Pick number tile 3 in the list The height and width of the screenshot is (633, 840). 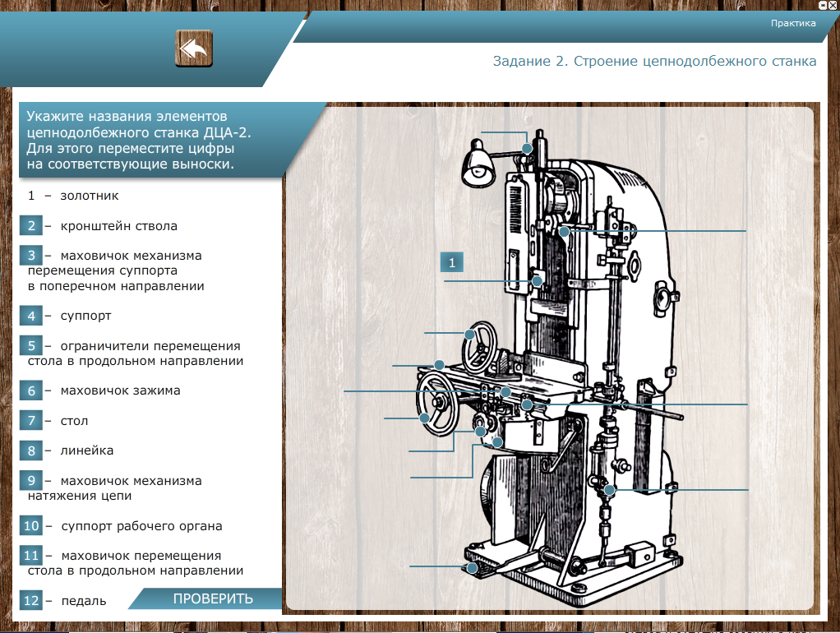31,256
